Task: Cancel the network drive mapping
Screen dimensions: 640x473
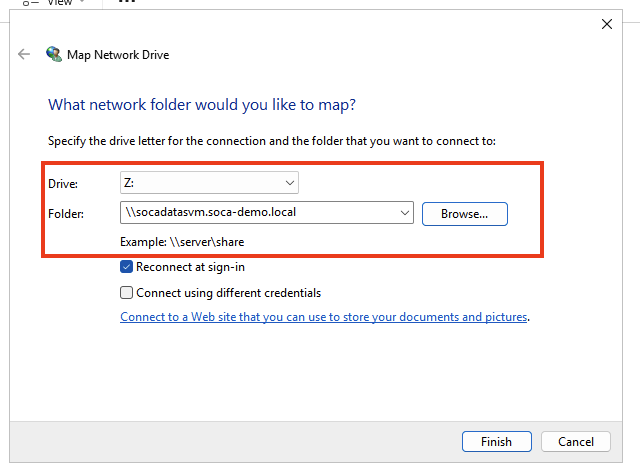Action: pos(575,441)
